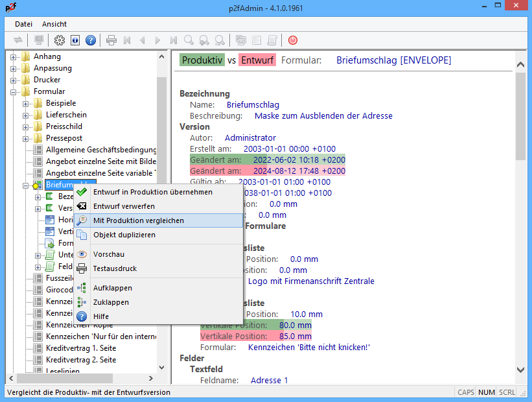Screen dimensions: 532x402
Task: Click the tree panel horizontal scrollbar right arrow
Action: tap(151, 378)
